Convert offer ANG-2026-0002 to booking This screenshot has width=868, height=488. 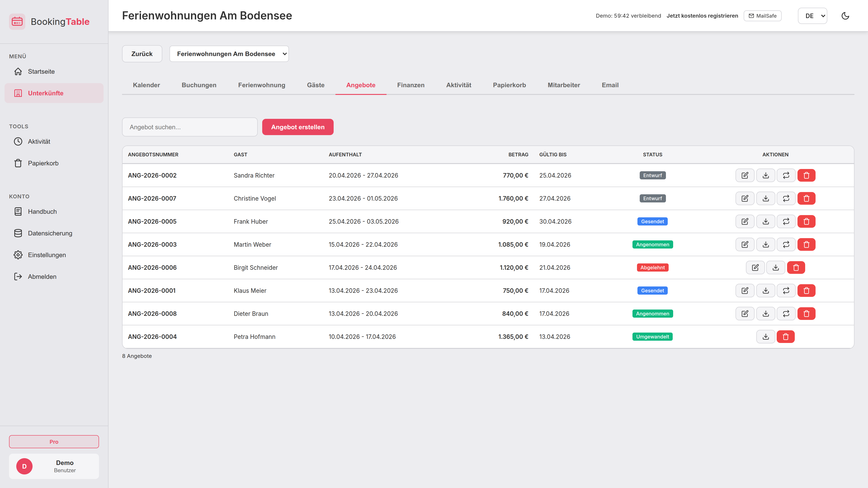coord(786,176)
